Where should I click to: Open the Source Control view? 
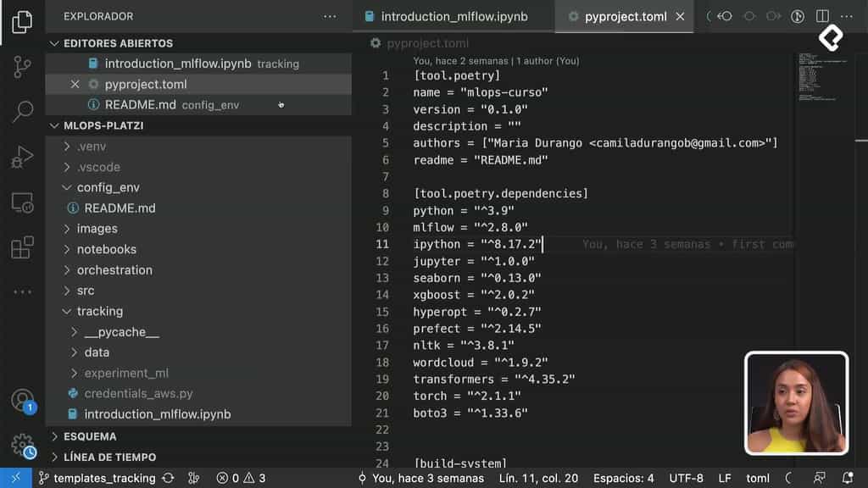(22, 64)
